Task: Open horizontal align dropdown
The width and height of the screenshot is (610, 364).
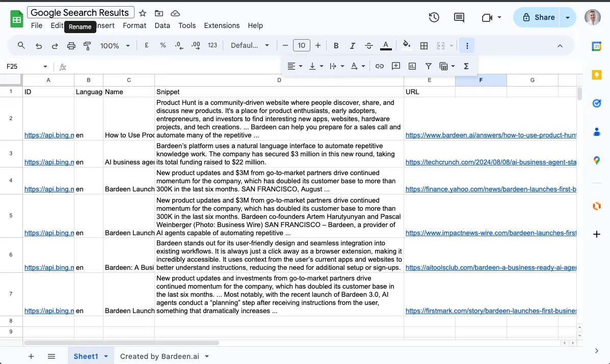Action: click(x=295, y=66)
